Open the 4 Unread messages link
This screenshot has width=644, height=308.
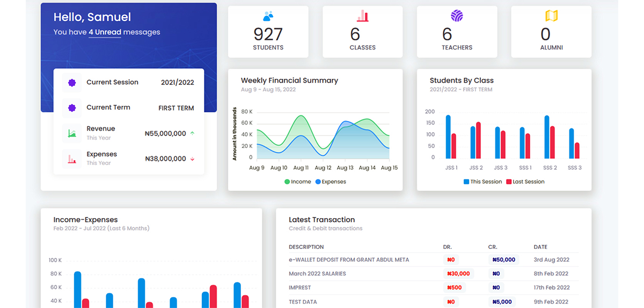(105, 32)
